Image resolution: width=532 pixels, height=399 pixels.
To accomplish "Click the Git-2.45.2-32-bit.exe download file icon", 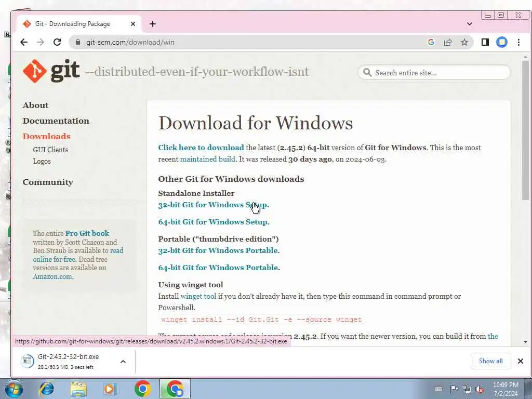I will (x=27, y=361).
